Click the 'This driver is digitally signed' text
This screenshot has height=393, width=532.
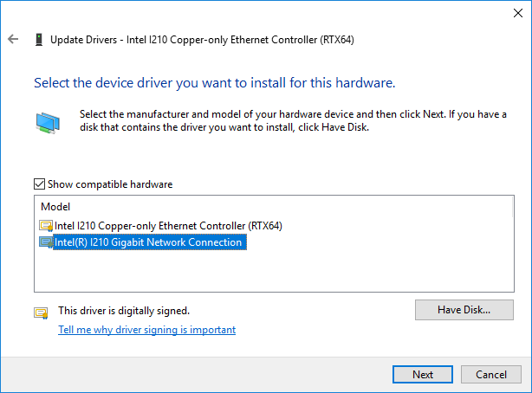(x=124, y=310)
